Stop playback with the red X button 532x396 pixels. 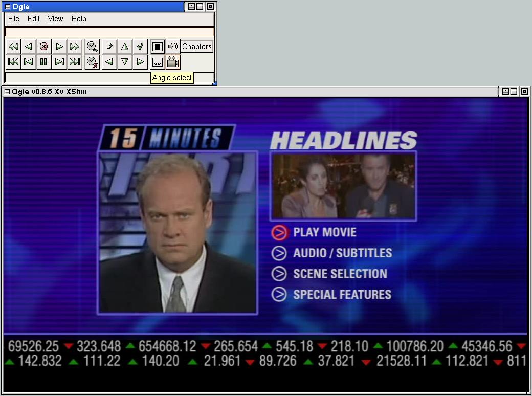click(x=44, y=47)
